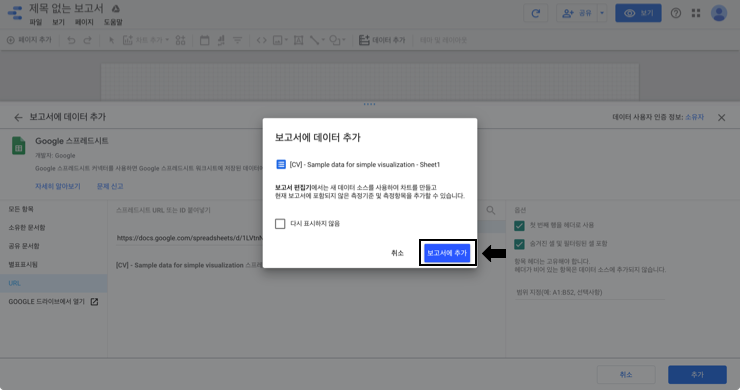Click the search magnifier icon
The height and width of the screenshot is (390, 740).
pyautogui.click(x=491, y=210)
